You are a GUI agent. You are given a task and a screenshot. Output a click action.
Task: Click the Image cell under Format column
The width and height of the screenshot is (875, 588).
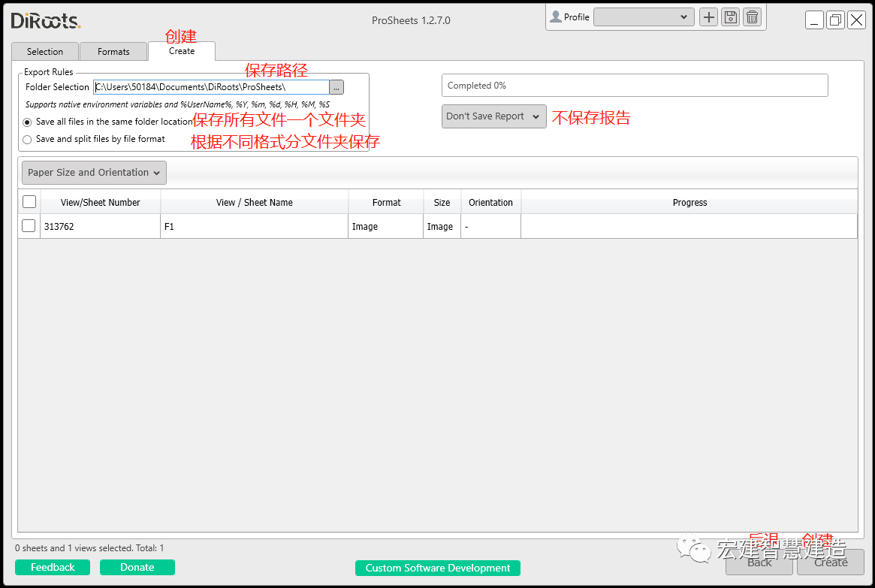point(386,227)
